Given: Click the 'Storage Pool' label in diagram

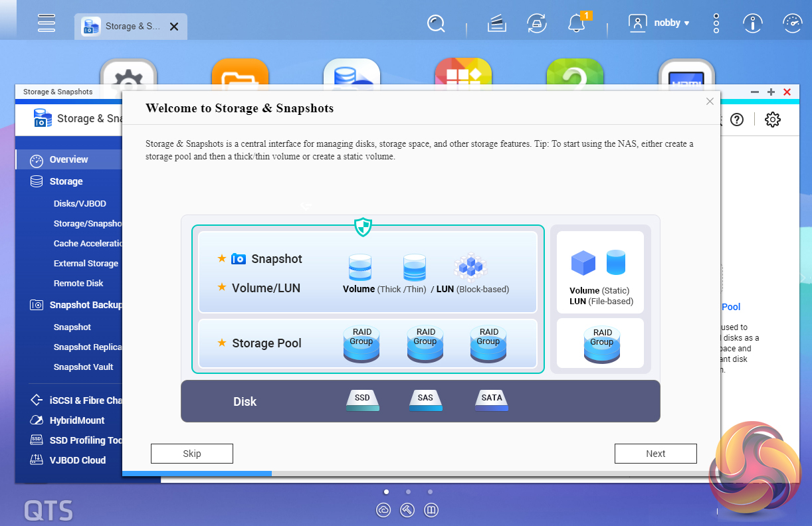Looking at the screenshot, I should pyautogui.click(x=266, y=343).
